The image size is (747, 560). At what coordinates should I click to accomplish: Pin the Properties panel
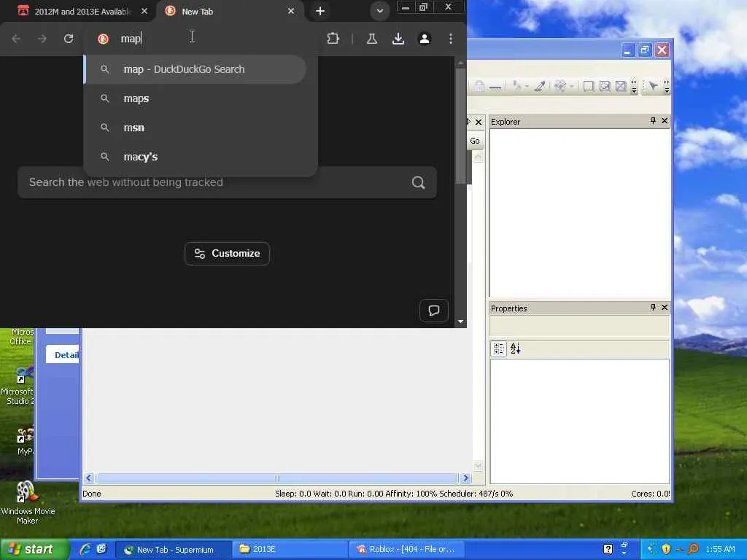tap(653, 308)
